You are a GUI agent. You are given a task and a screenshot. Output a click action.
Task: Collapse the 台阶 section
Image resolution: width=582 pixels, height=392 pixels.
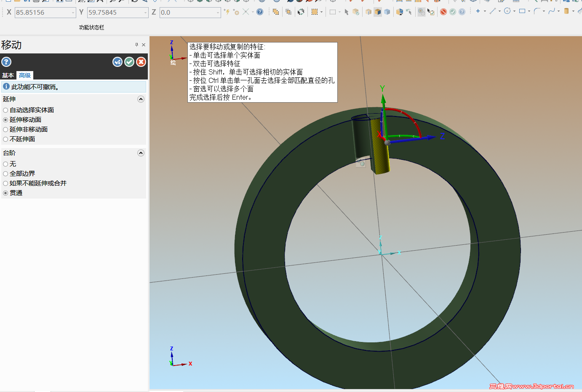(x=141, y=153)
